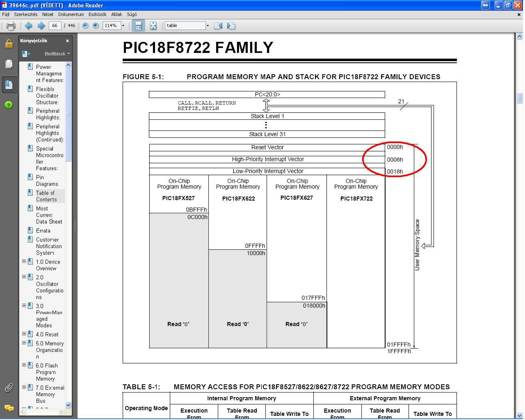Expand the 6.0 Flash Program Memory bookmark
Image resolution: width=525 pixels, height=420 pixels.
coord(24,365)
